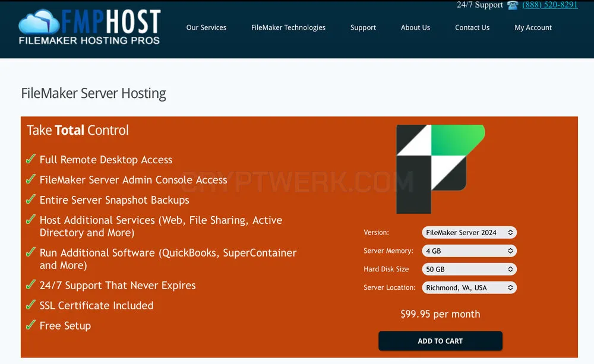Open the Support menu item
Image resolution: width=594 pixels, height=364 pixels.
363,28
